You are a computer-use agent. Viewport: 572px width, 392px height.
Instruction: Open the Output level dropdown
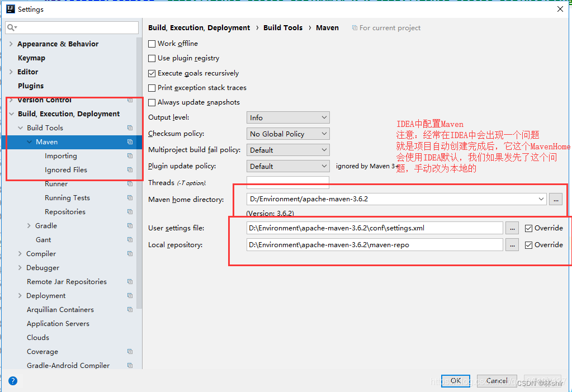click(x=288, y=117)
